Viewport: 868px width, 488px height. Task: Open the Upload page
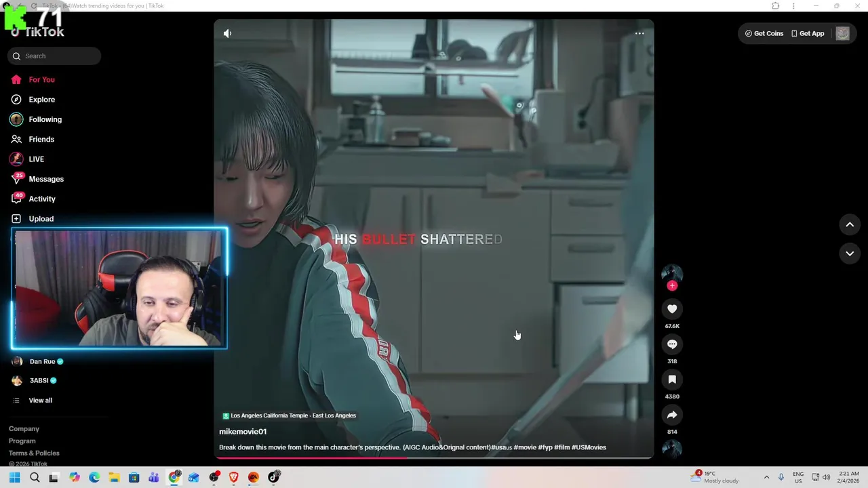33,219
